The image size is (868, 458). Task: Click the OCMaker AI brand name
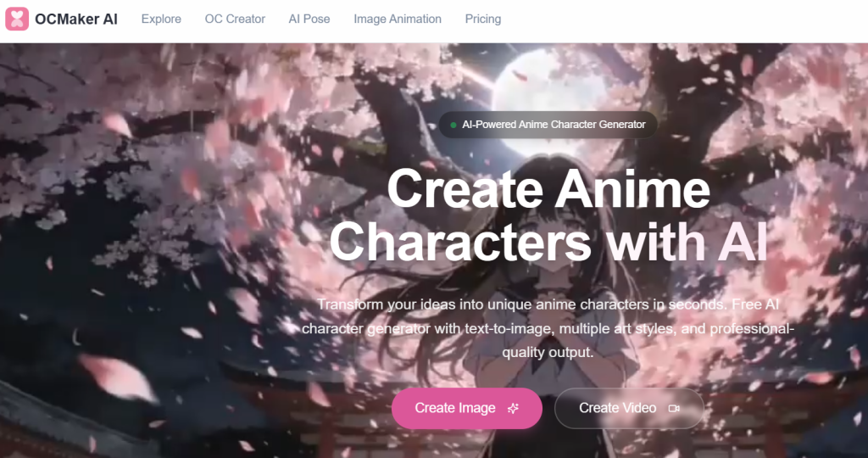click(x=76, y=19)
